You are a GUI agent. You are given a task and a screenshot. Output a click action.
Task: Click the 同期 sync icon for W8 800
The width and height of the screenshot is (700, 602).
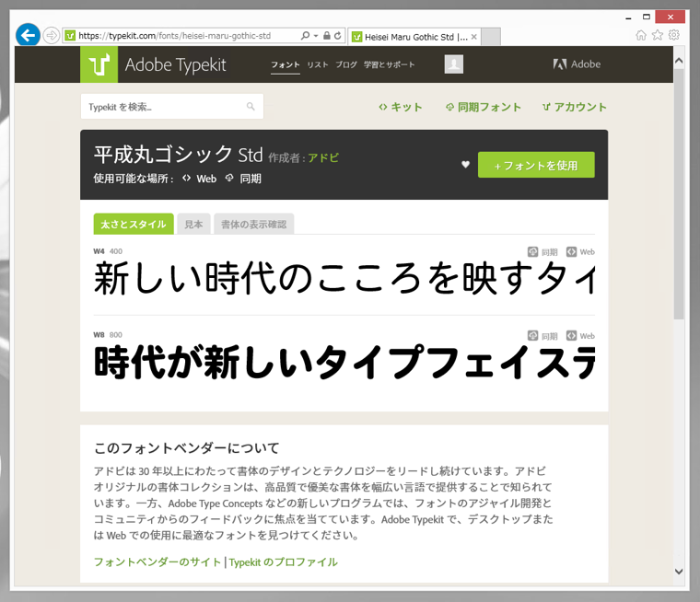click(x=532, y=336)
